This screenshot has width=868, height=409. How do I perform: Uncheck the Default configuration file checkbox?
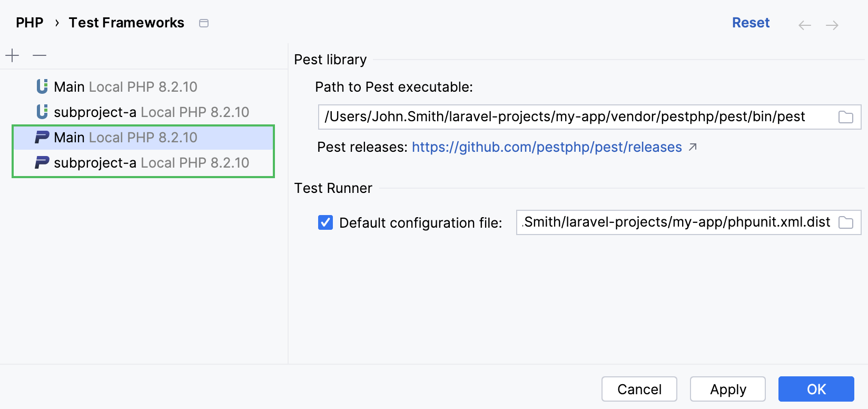tap(325, 222)
